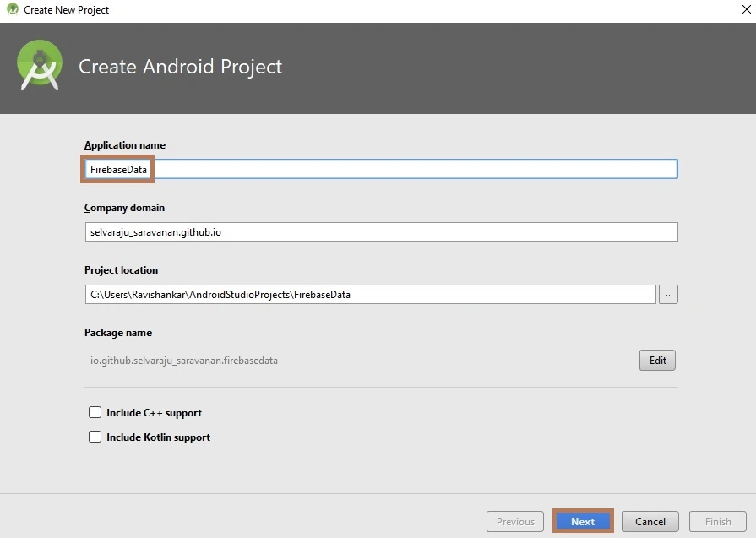
Task: Click the disabled Finish button
Action: 717,521
